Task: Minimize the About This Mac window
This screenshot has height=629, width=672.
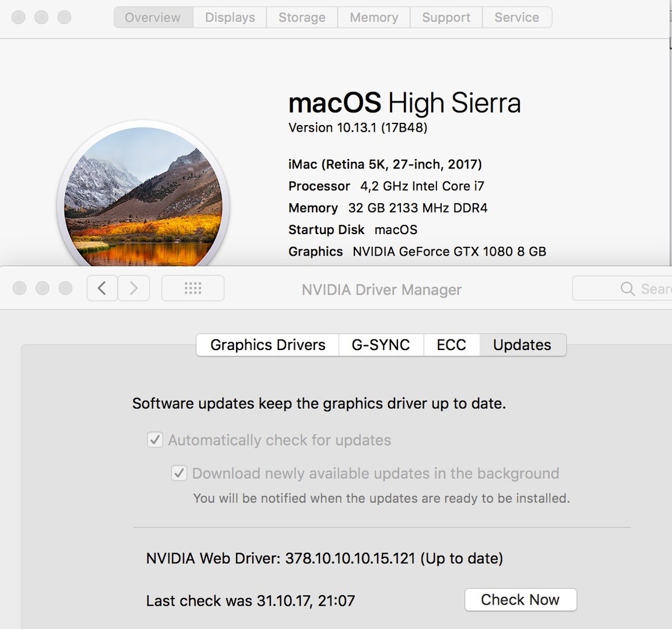Action: [41, 17]
